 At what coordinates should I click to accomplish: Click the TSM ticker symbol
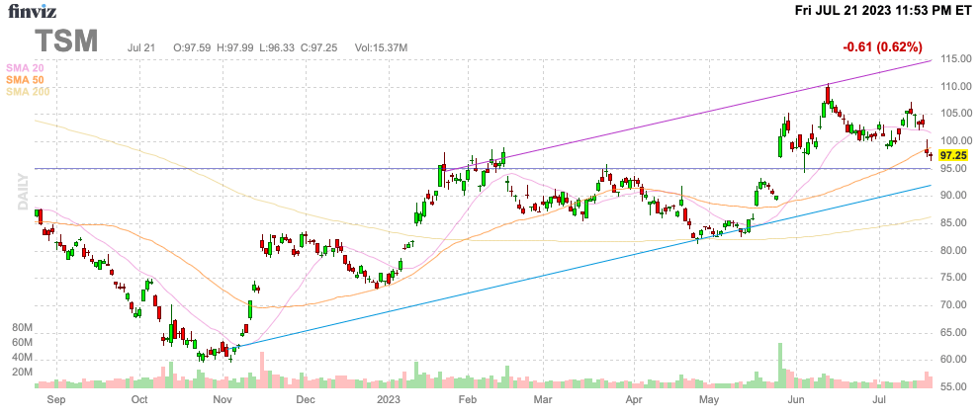(x=67, y=41)
